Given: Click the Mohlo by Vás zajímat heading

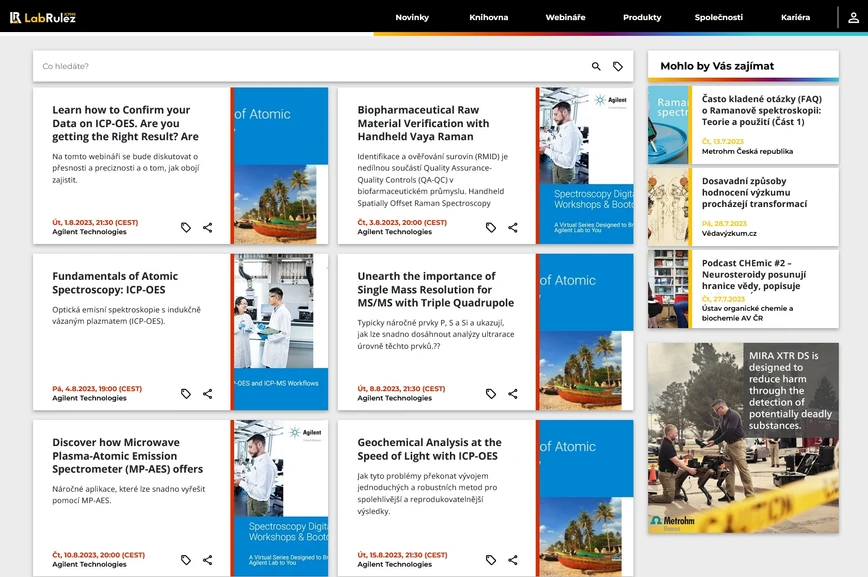Looking at the screenshot, I should (717, 66).
